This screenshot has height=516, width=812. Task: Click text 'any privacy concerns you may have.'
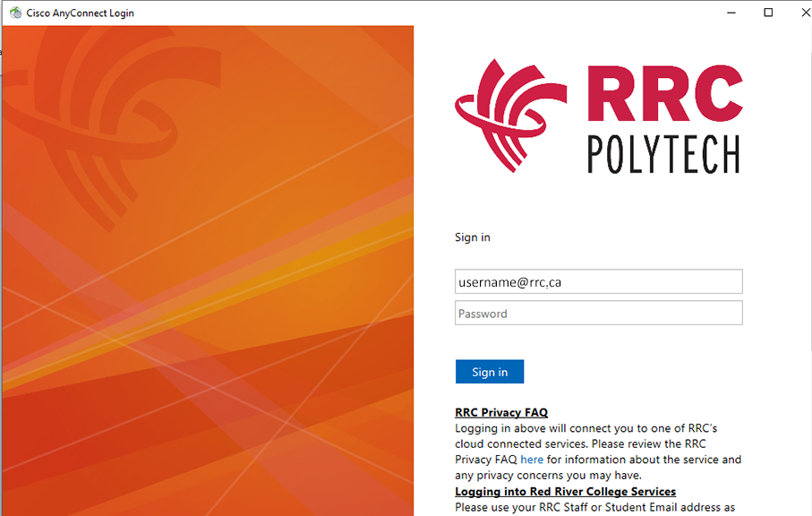tap(548, 475)
